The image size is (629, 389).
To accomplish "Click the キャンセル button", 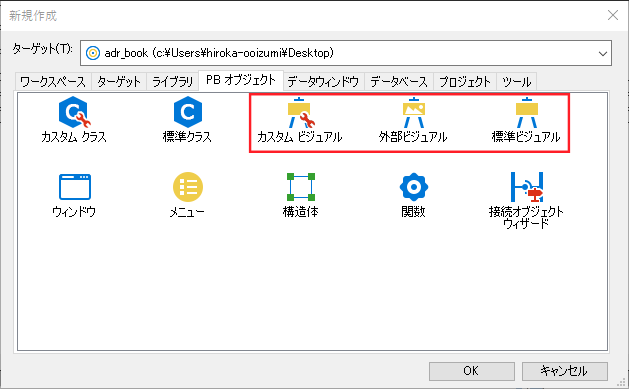I will pyautogui.click(x=564, y=371).
